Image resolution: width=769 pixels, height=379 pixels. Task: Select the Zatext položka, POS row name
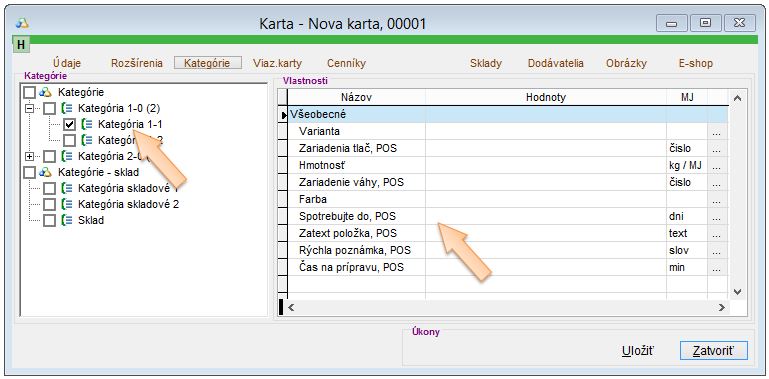[348, 233]
